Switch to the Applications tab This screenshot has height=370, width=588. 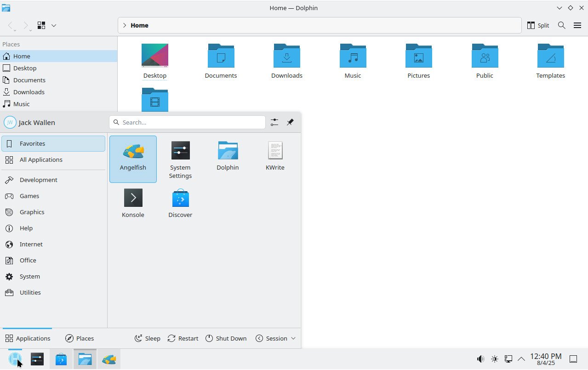click(28, 338)
